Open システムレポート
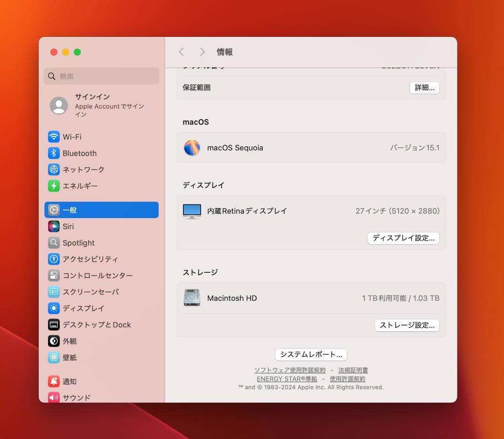The image size is (504, 439). click(311, 354)
